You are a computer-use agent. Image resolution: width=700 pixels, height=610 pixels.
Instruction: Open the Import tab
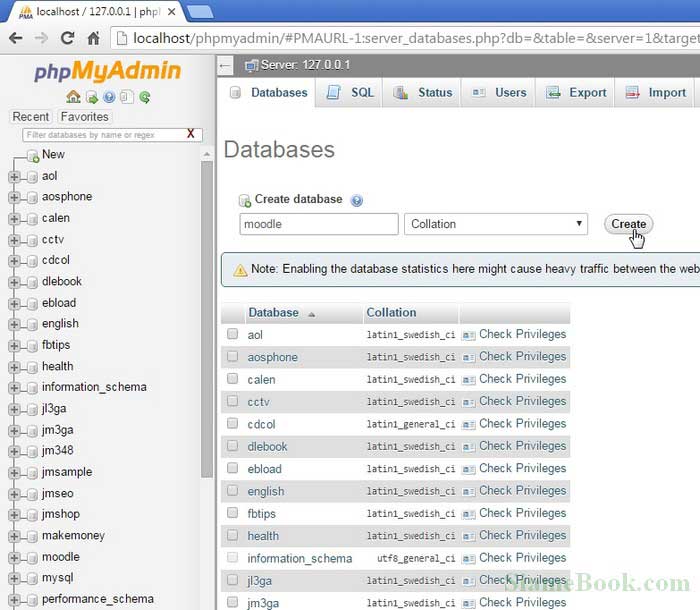pyautogui.click(x=654, y=93)
